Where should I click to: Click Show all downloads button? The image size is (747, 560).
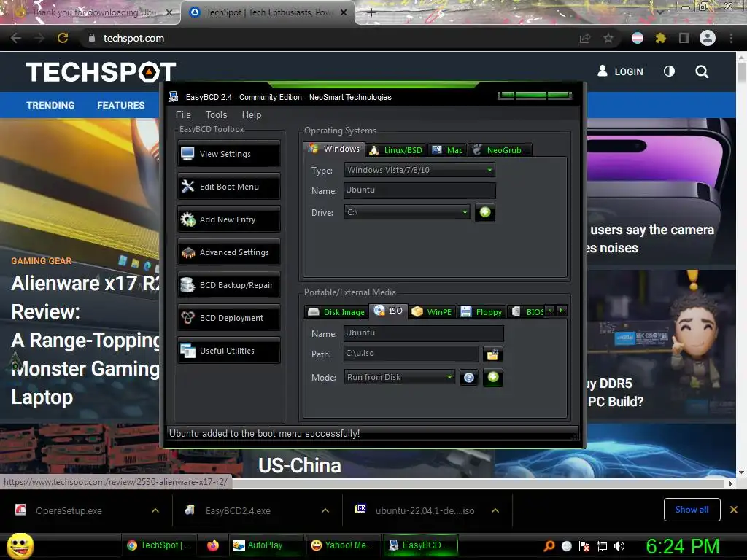coord(692,510)
